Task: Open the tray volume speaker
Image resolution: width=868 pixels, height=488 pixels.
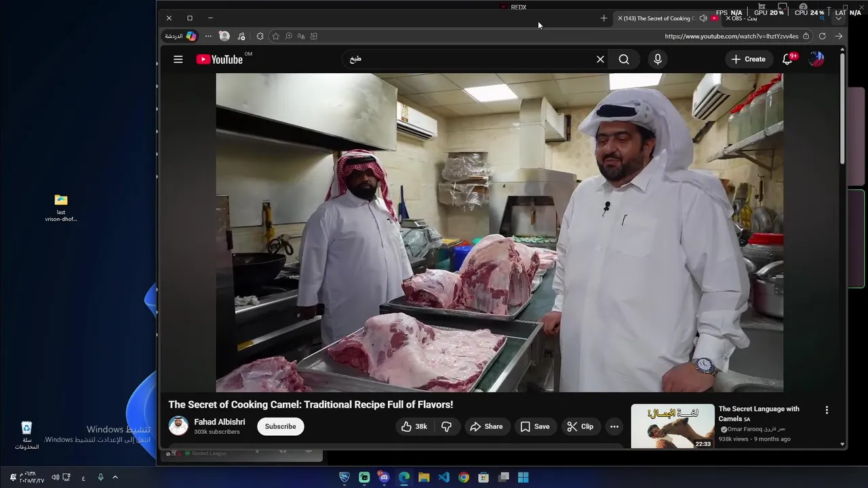Action: (56, 477)
